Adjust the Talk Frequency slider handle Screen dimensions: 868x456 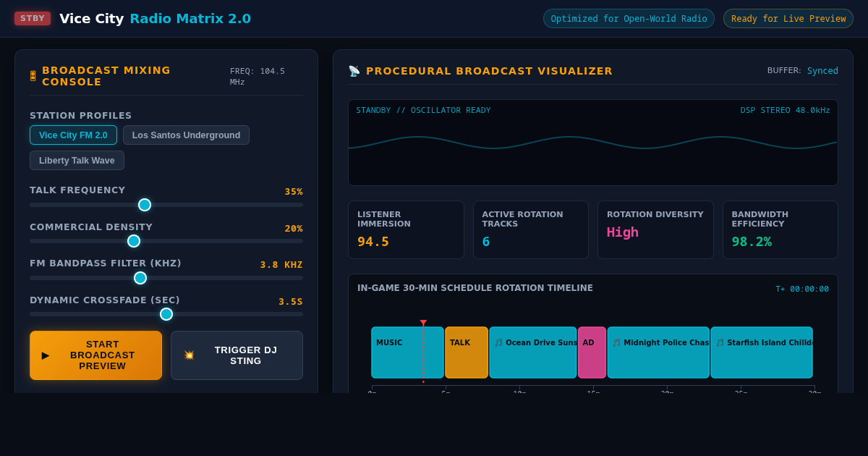pyautogui.click(x=145, y=205)
